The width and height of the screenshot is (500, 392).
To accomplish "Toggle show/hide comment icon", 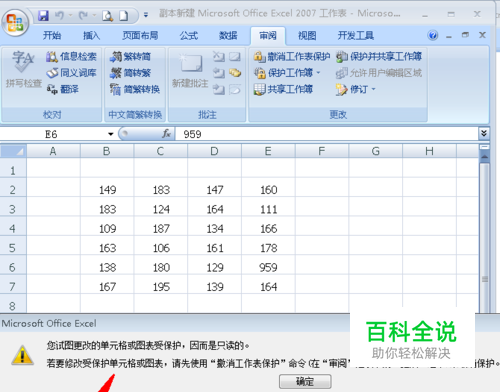I will [235, 57].
